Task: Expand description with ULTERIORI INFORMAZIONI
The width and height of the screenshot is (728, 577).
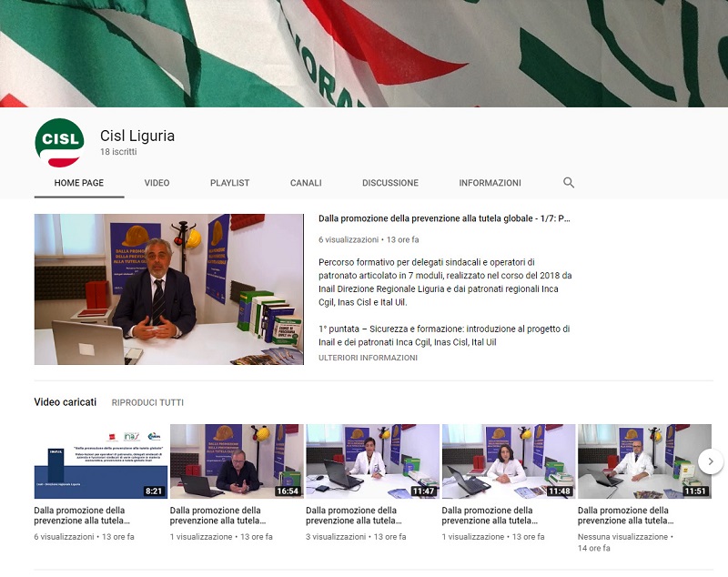Action: (x=368, y=358)
